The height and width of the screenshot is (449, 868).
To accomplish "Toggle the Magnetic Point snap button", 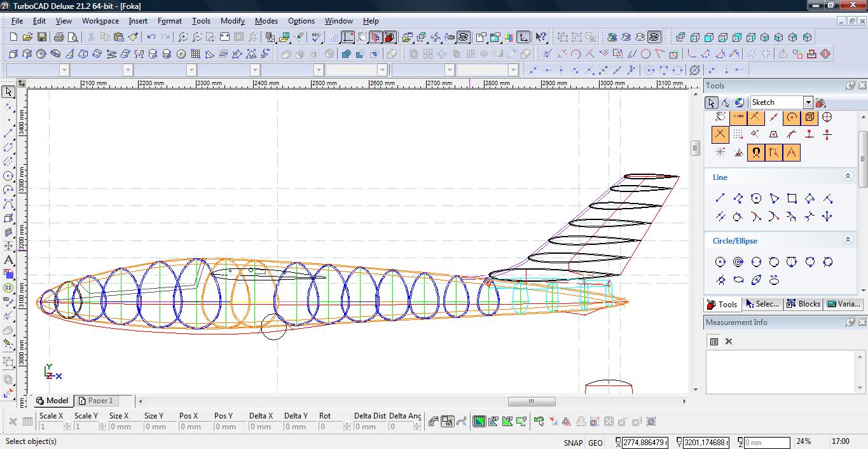I will 755,153.
